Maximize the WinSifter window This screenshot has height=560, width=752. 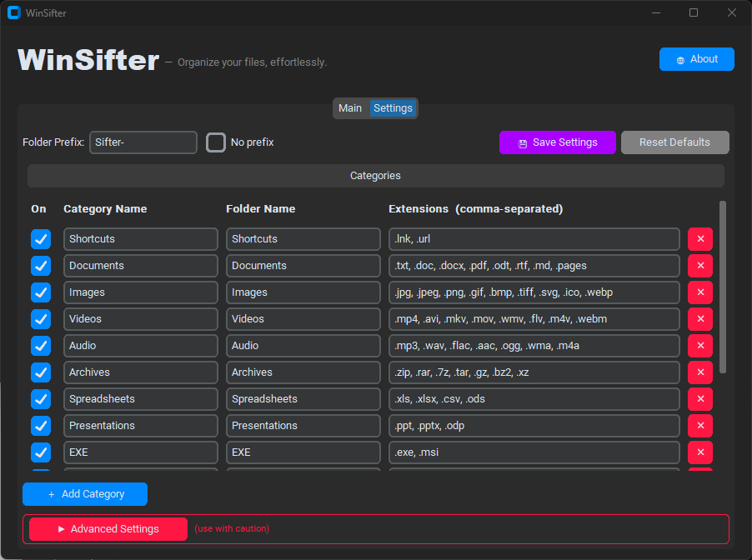[x=694, y=13]
